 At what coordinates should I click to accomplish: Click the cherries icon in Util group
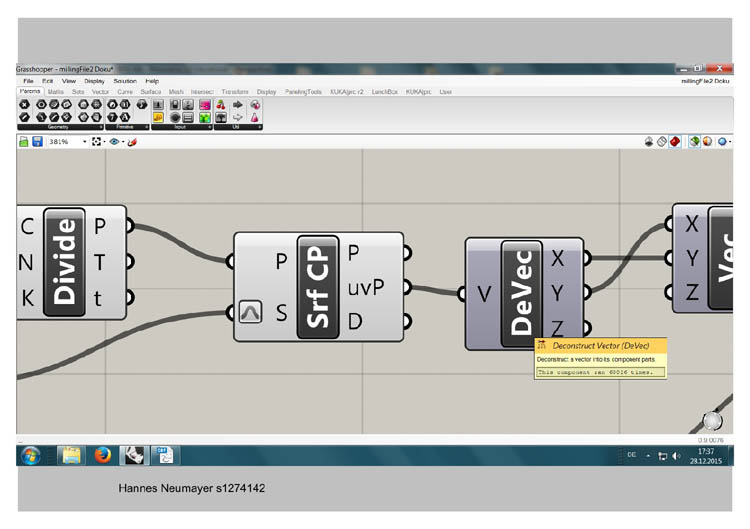click(221, 104)
